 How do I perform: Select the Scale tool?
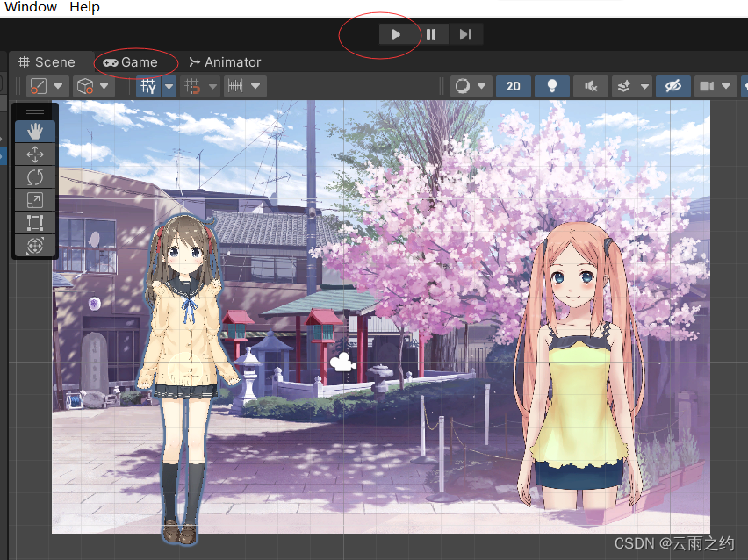[x=35, y=200]
